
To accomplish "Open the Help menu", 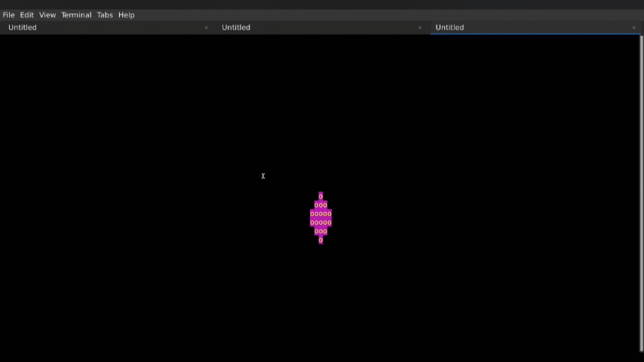I will pos(127,15).
